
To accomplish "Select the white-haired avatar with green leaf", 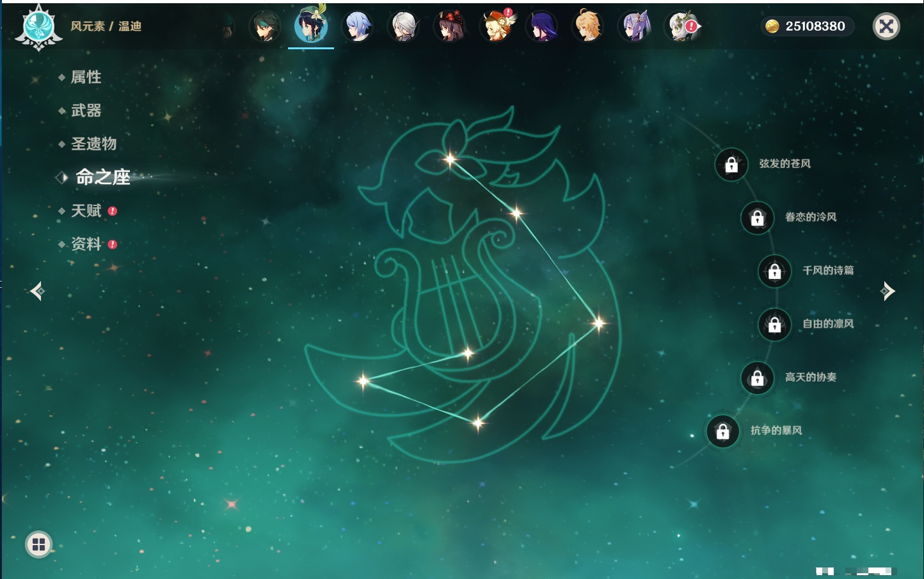I will pos(682,27).
